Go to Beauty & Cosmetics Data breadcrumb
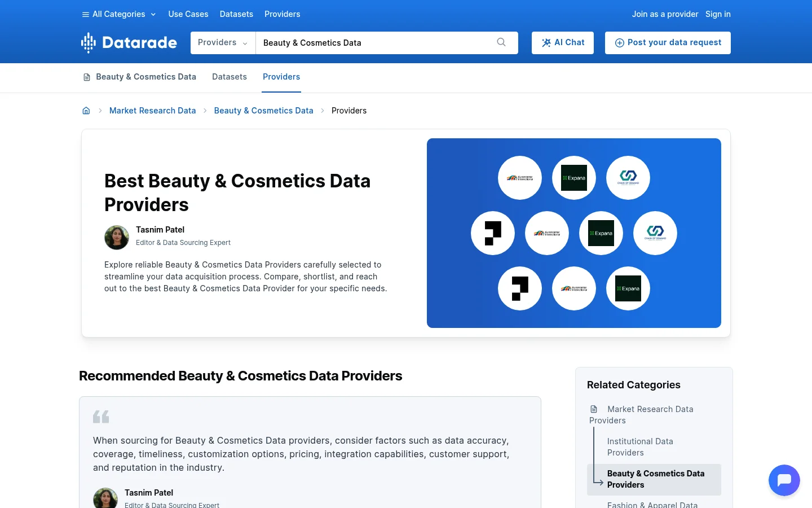The width and height of the screenshot is (812, 508). tap(264, 111)
